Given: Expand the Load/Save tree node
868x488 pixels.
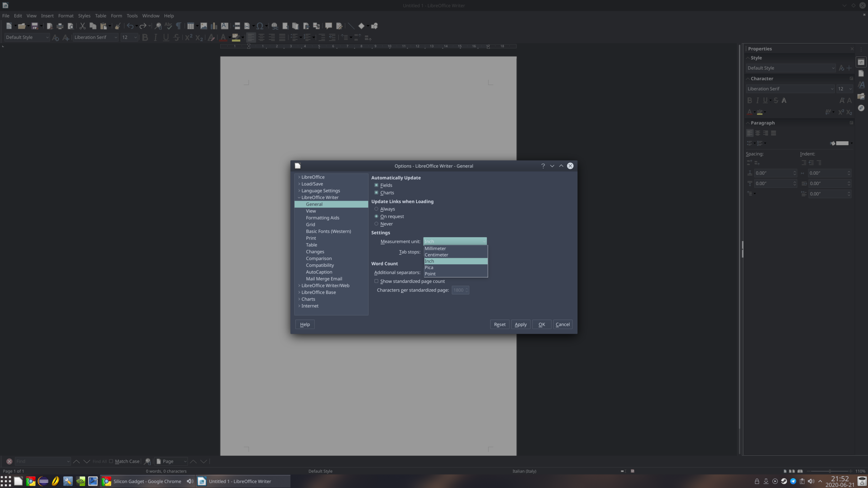Looking at the screenshot, I should pyautogui.click(x=299, y=184).
